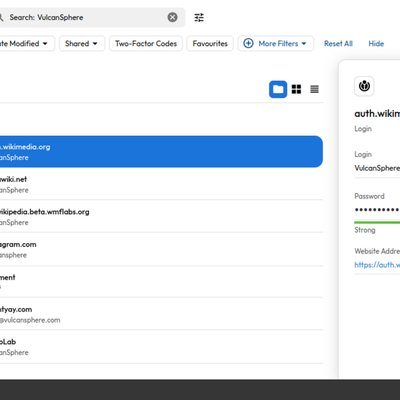Select the entry ending in 'oLab'
This screenshot has height=400, width=400.
click(161, 347)
